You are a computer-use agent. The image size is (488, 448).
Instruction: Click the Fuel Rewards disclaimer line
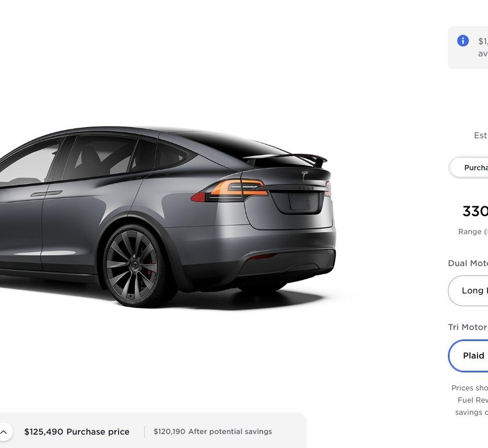tap(473, 400)
